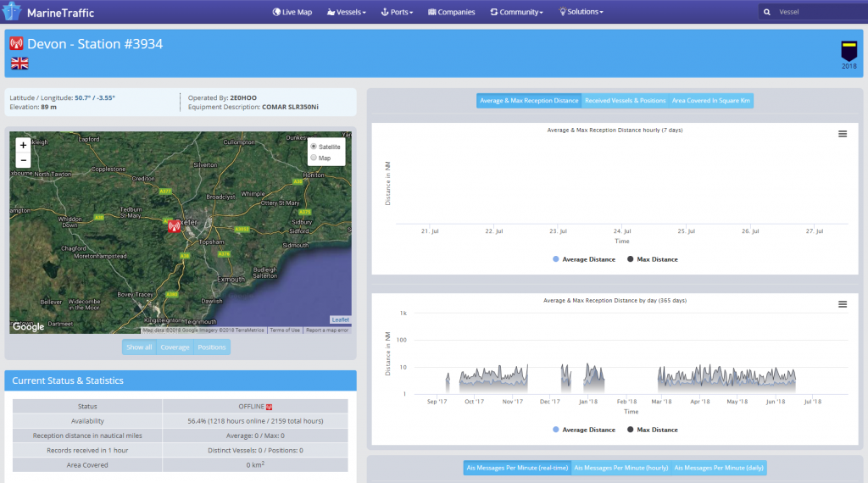
Task: Zoom in on the map
Action: pyautogui.click(x=23, y=145)
